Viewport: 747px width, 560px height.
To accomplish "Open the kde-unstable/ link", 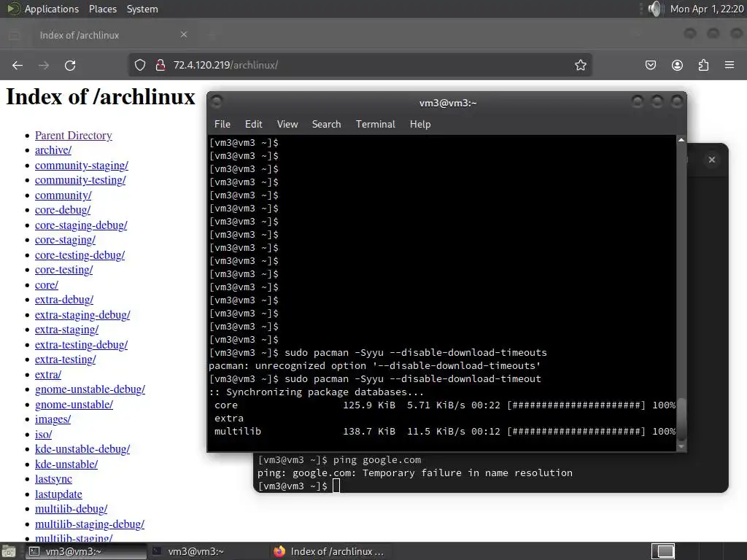I will [x=66, y=464].
